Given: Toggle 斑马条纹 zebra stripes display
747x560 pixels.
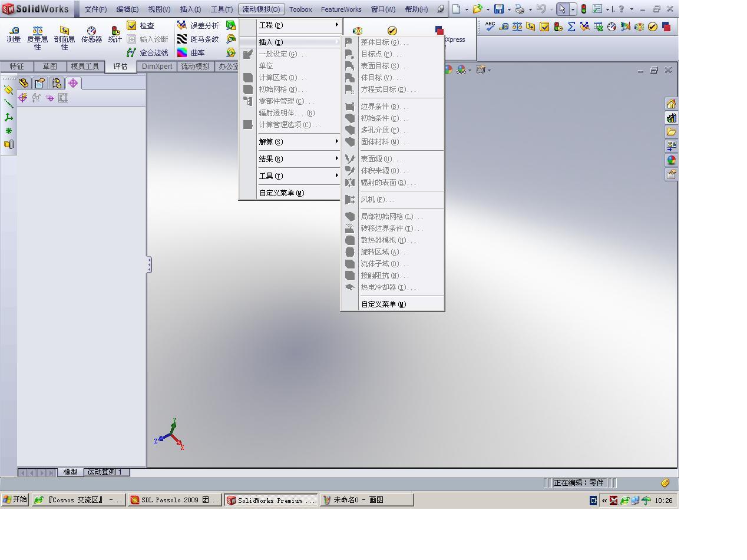Looking at the screenshot, I should point(198,39).
